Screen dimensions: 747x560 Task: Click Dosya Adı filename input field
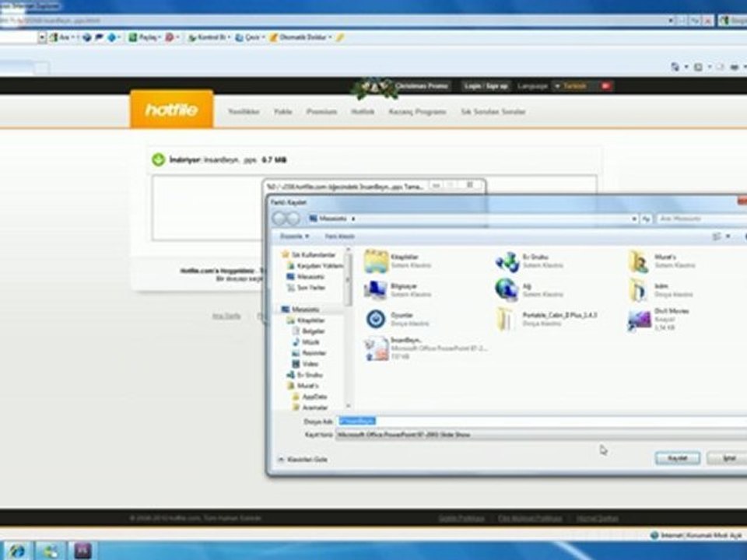click(x=542, y=421)
